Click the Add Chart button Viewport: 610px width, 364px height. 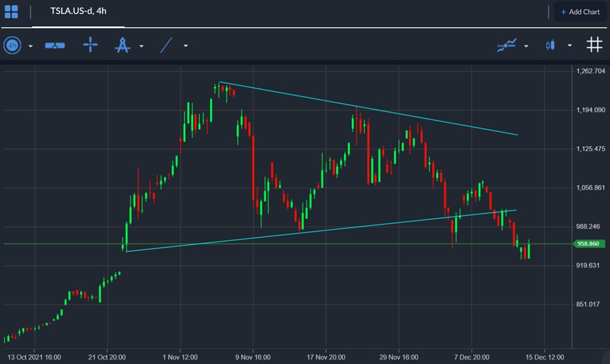pyautogui.click(x=580, y=12)
